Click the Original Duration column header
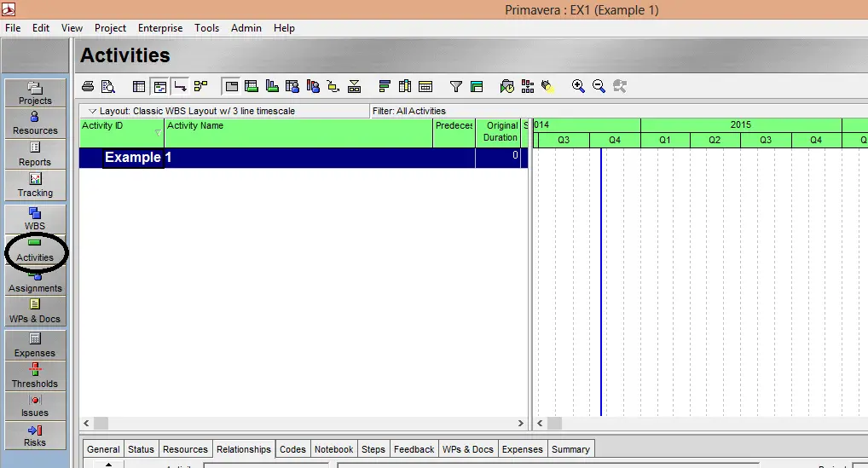868x468 pixels. click(498, 133)
